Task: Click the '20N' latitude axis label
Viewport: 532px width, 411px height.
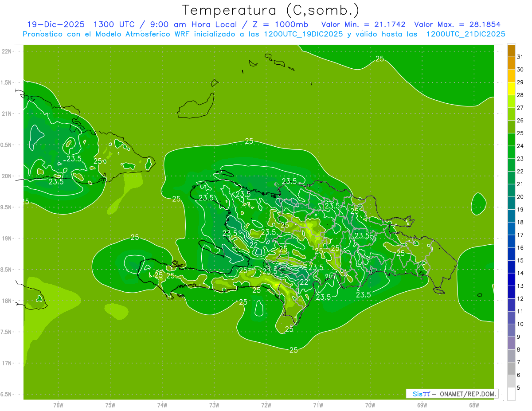Action: coord(7,176)
